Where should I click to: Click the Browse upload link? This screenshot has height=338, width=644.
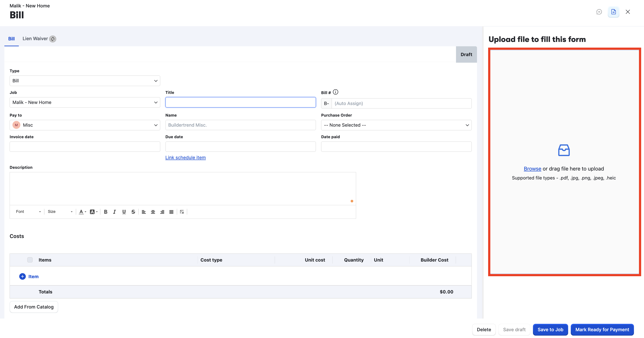(x=532, y=169)
